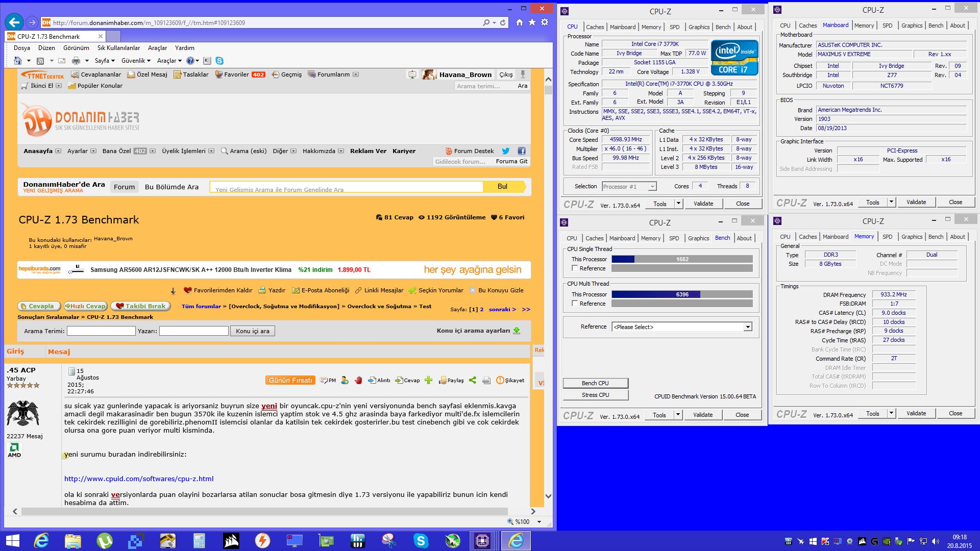Open Snipping Tool scissors icon in taskbar
Viewport: 980px width, 551px height.
pos(389,540)
